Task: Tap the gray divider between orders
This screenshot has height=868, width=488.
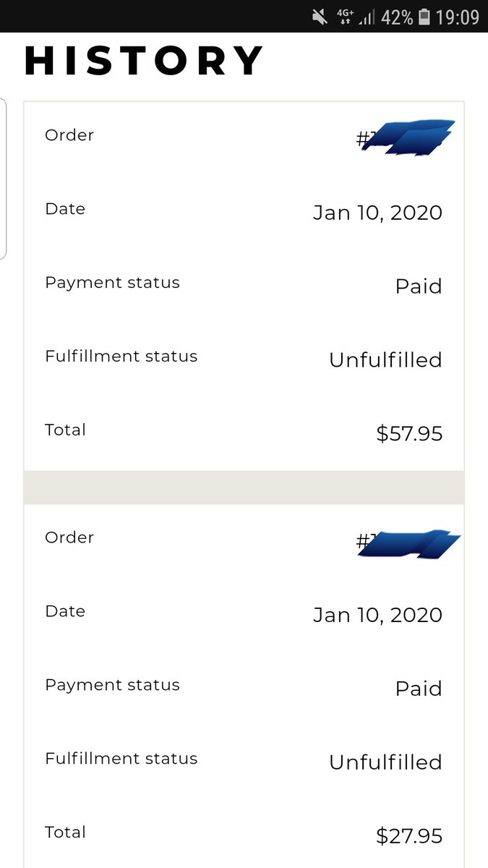Action: (x=244, y=488)
